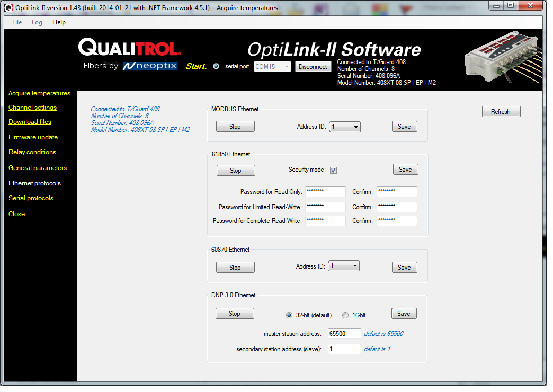Save the 61850 Ethernet settings
553x392 pixels.
tap(405, 170)
